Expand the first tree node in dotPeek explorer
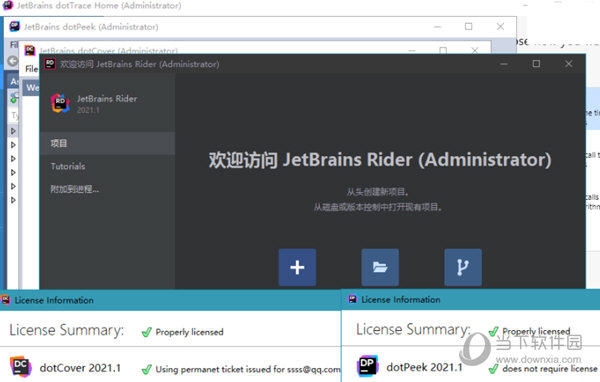This screenshot has height=382, width=600. (x=13, y=131)
